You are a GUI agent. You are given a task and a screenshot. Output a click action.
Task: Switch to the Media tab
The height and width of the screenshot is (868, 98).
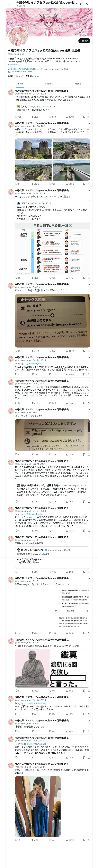(78, 84)
